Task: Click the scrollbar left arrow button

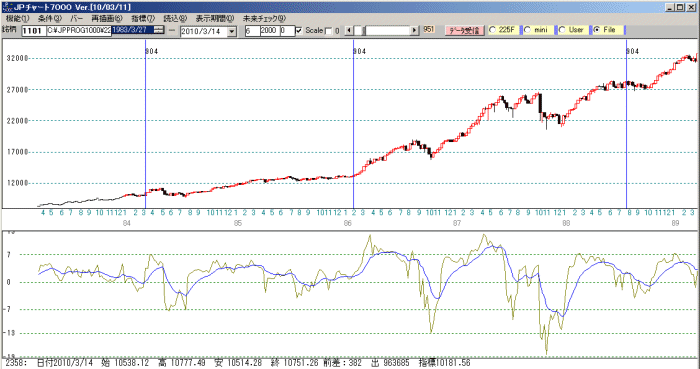Action: click(349, 30)
